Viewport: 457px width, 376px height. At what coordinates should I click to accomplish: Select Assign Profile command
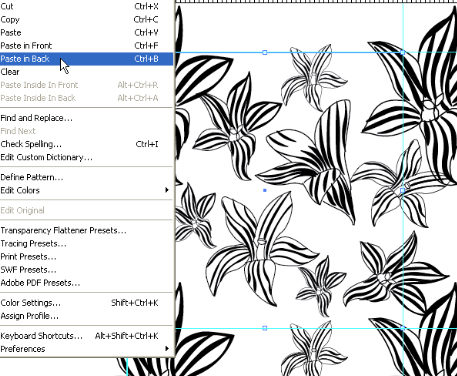coord(86,316)
